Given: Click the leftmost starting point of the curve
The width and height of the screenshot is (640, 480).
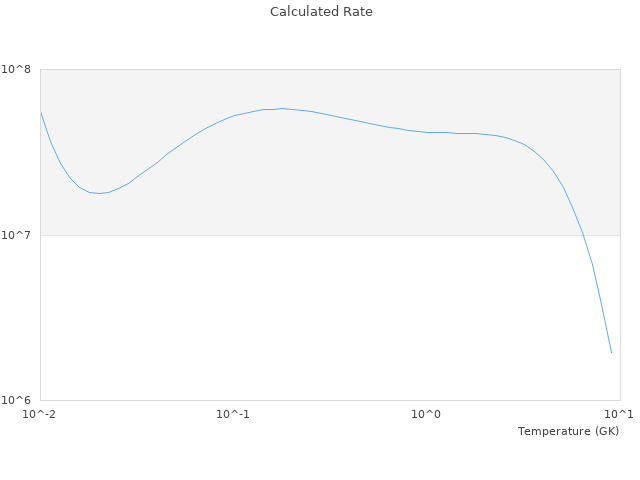Looking at the screenshot, I should coord(41,112).
